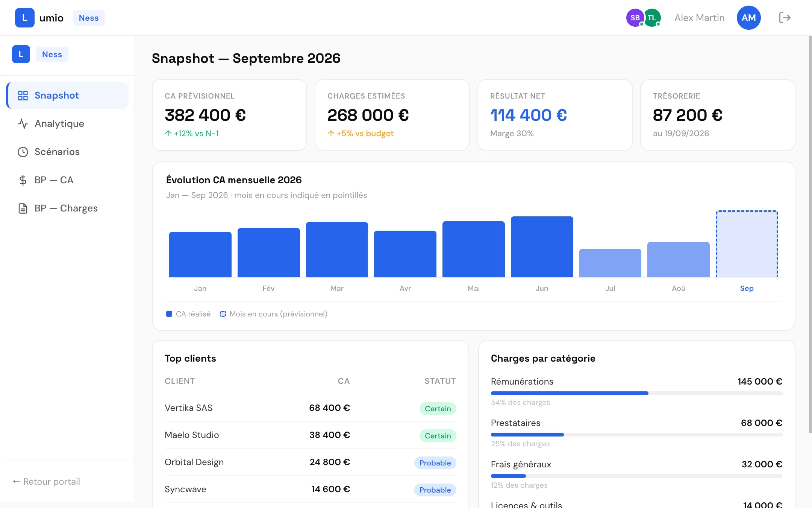The image size is (812, 508).
Task: Click the dollar icon for BP — CA
Action: (x=23, y=180)
